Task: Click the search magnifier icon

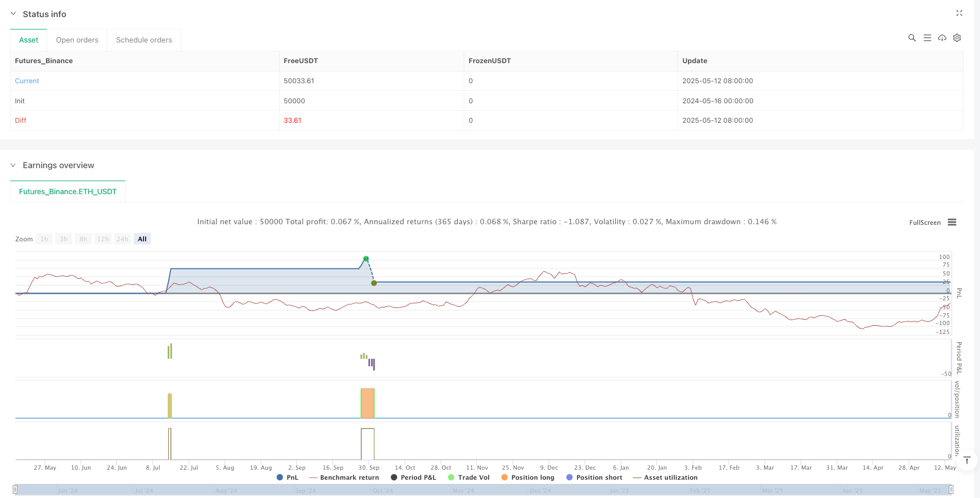Action: pyautogui.click(x=912, y=38)
